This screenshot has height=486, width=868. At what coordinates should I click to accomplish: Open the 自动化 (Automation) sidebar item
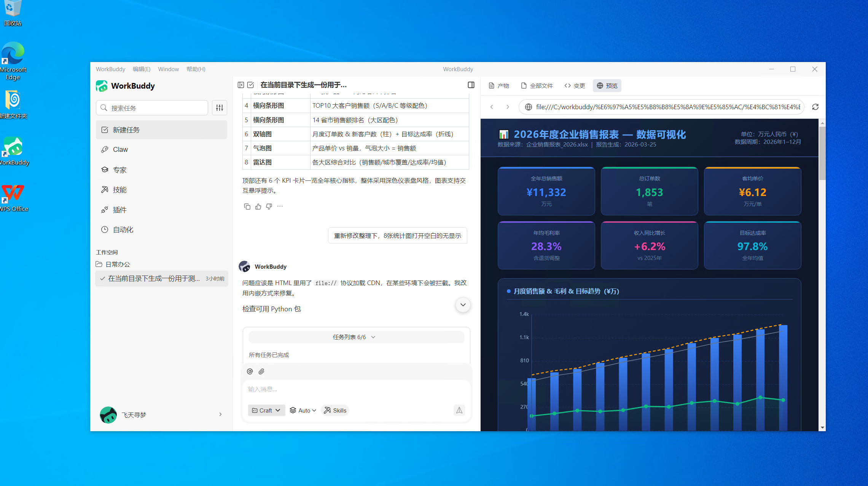tap(123, 229)
